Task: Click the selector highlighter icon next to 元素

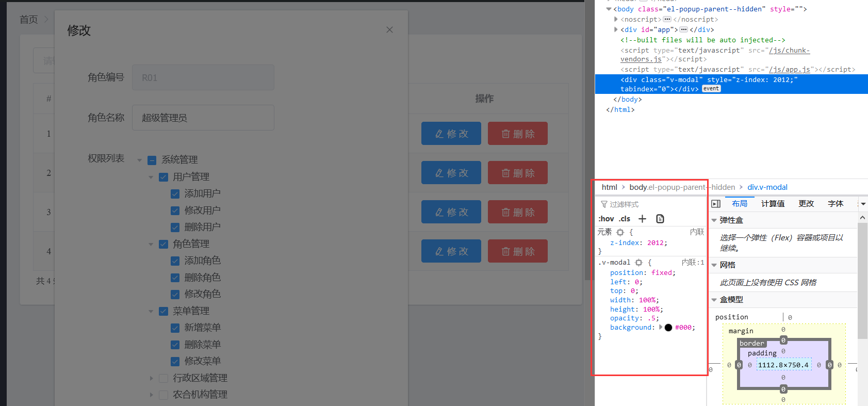Action: click(x=620, y=232)
